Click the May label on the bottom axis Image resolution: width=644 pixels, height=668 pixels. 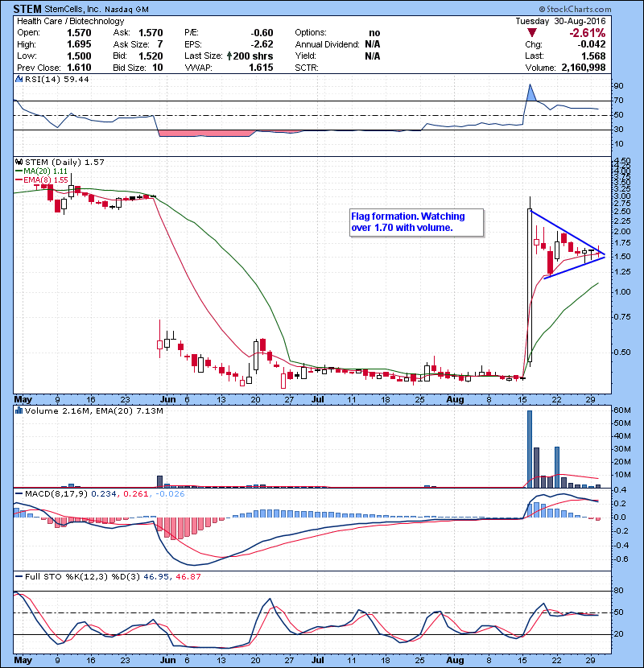pos(23,660)
